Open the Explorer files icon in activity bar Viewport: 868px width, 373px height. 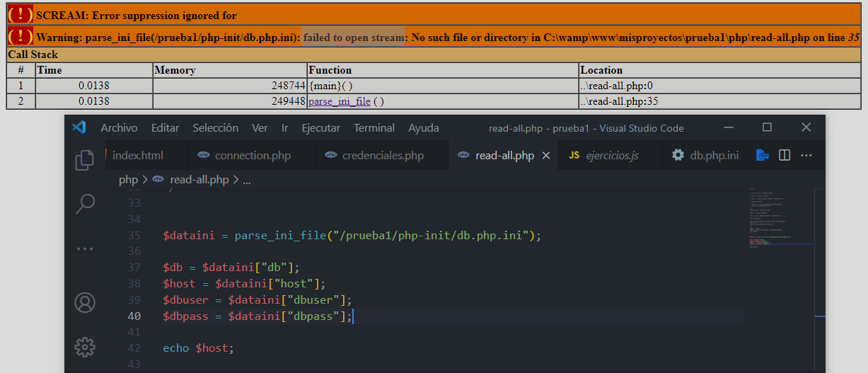pyautogui.click(x=84, y=160)
